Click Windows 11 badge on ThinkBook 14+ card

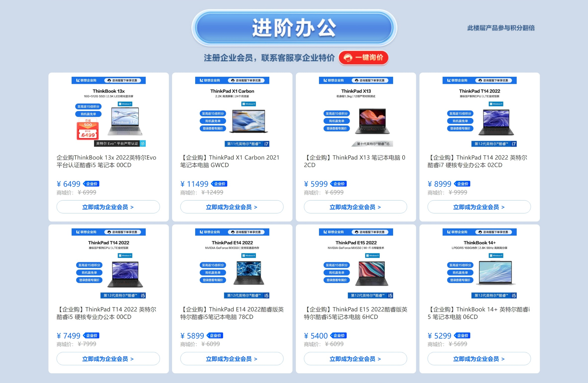(x=496, y=256)
